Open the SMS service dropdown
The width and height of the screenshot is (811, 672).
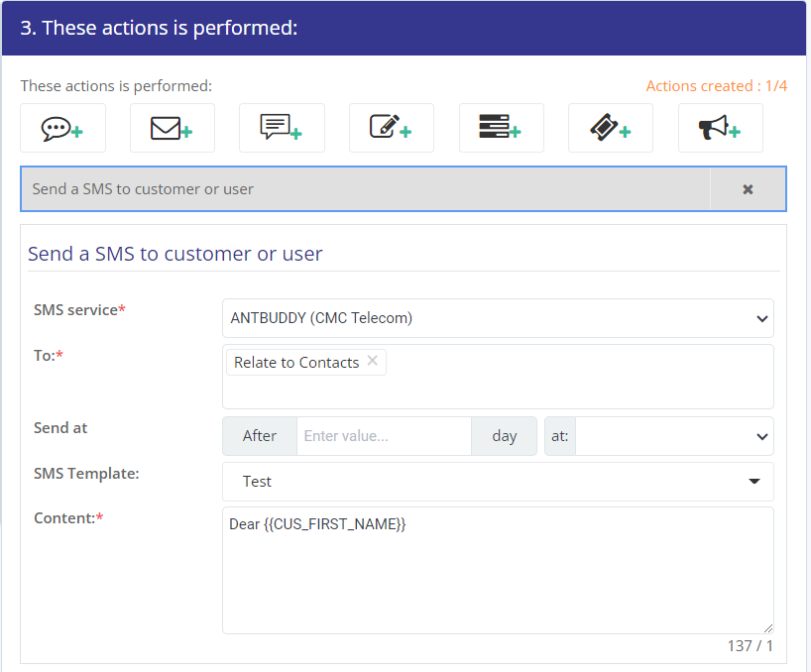498,318
